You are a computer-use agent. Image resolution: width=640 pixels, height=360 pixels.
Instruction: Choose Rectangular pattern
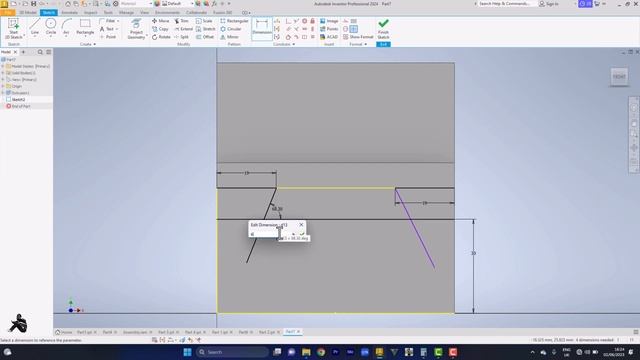[234, 21]
